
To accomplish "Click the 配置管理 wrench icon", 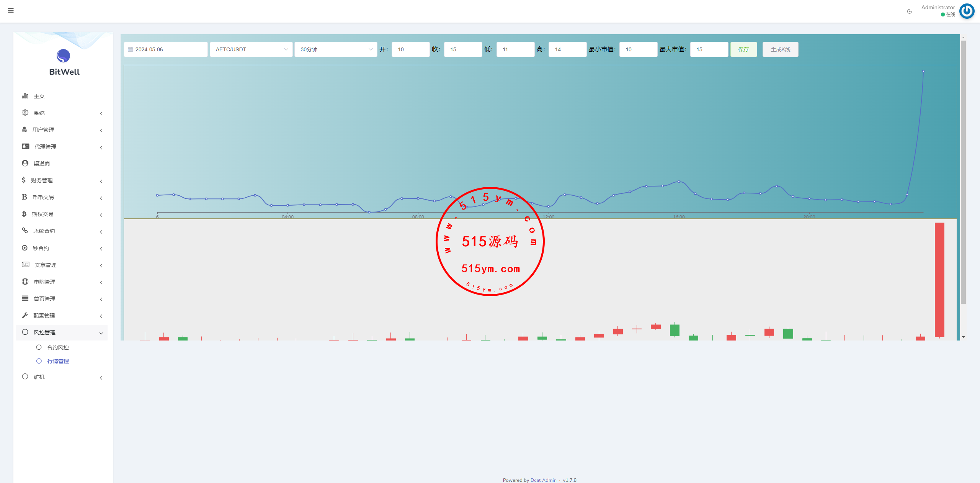I will point(25,315).
